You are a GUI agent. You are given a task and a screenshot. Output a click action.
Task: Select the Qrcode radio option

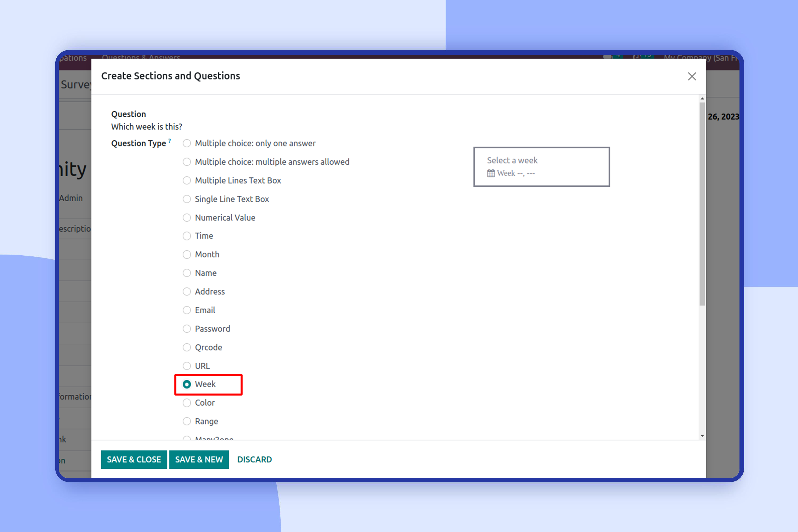(187, 347)
